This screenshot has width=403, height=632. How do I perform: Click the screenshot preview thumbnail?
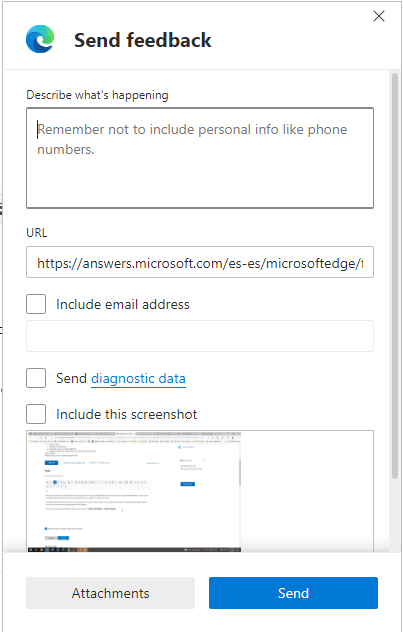click(134, 491)
